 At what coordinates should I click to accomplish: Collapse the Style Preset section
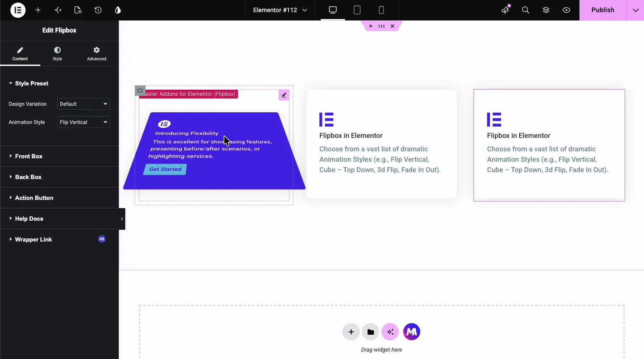pyautogui.click(x=59, y=83)
